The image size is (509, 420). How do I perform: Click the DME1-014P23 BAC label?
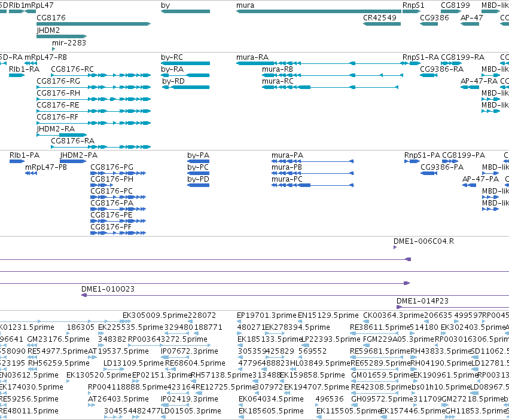click(x=423, y=301)
